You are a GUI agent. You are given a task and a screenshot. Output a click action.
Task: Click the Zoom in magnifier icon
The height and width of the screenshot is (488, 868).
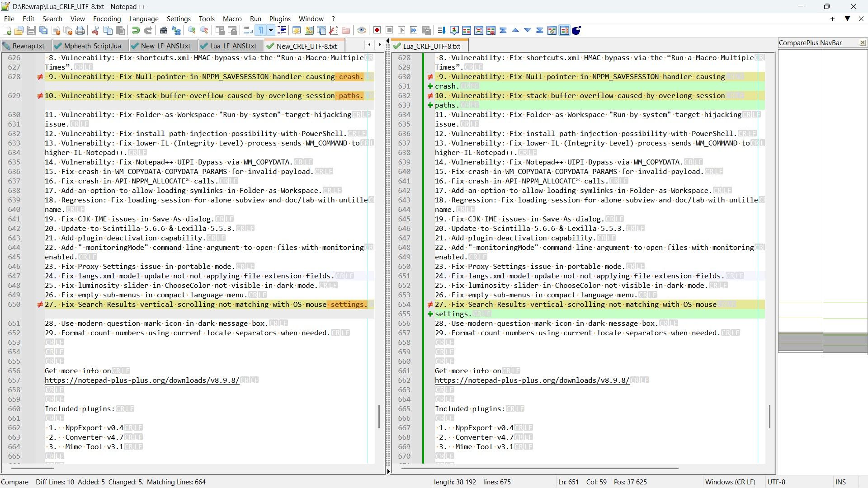[x=192, y=31]
